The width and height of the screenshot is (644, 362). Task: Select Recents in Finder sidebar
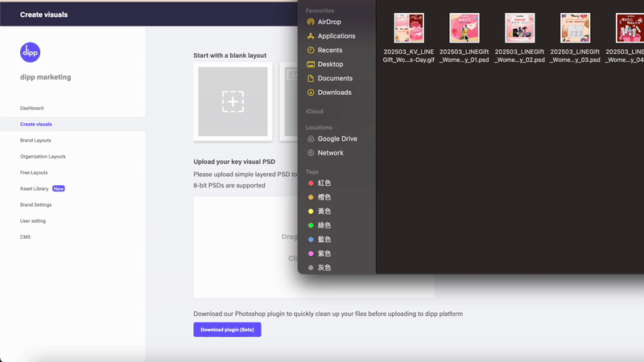[x=330, y=50]
